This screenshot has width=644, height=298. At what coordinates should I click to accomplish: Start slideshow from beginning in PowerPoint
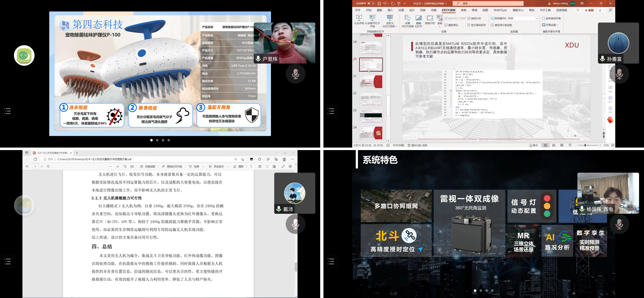tap(359, 20)
